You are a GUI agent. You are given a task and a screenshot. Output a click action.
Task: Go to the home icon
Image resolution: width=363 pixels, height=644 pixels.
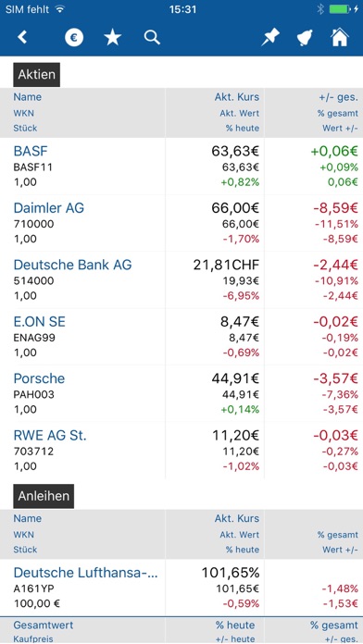340,37
